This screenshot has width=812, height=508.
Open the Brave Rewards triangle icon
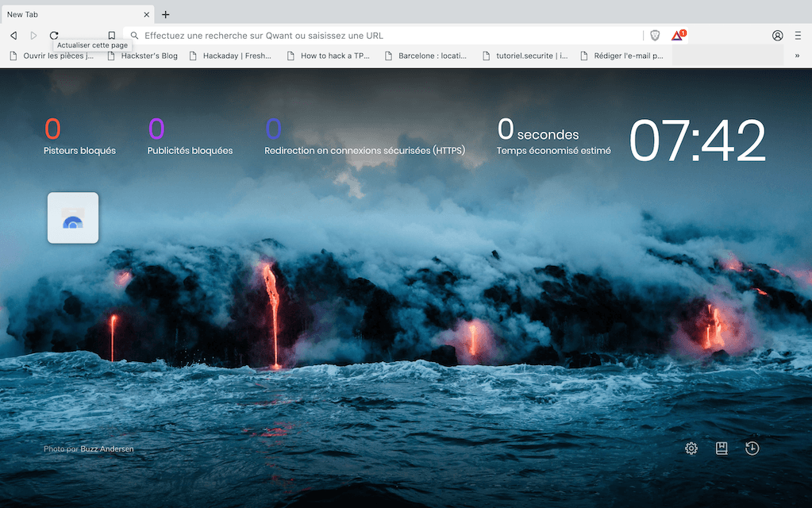pyautogui.click(x=677, y=36)
